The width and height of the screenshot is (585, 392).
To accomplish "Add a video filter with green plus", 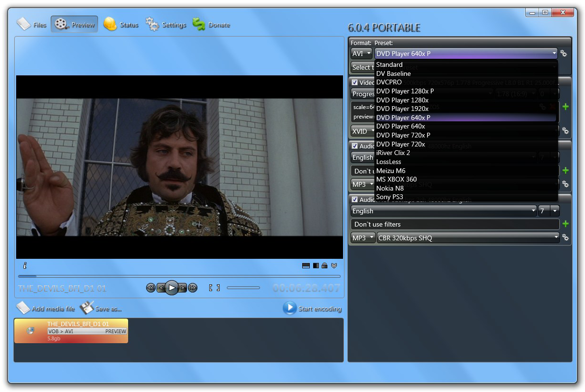I will 565,106.
